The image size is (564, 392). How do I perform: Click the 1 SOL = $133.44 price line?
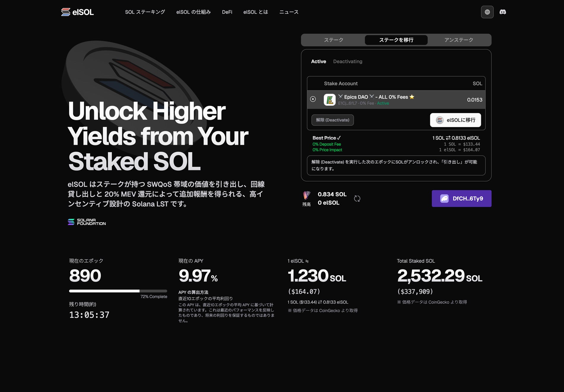462,144
